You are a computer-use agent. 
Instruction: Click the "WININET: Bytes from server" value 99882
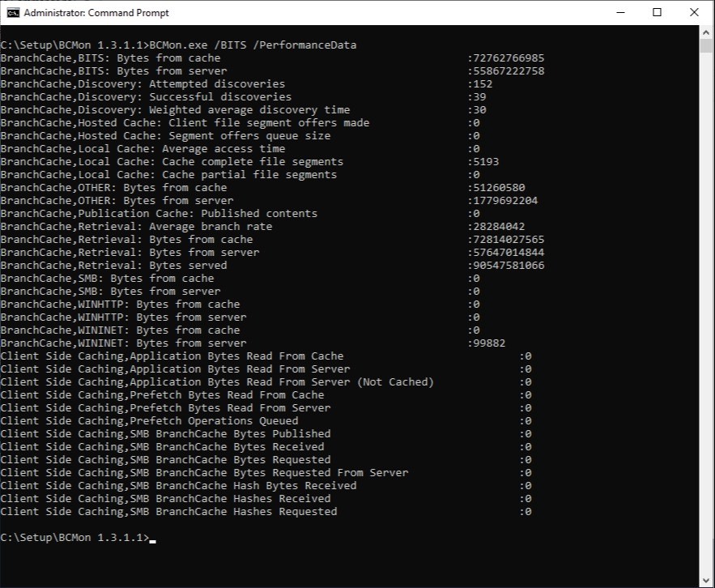click(x=489, y=343)
